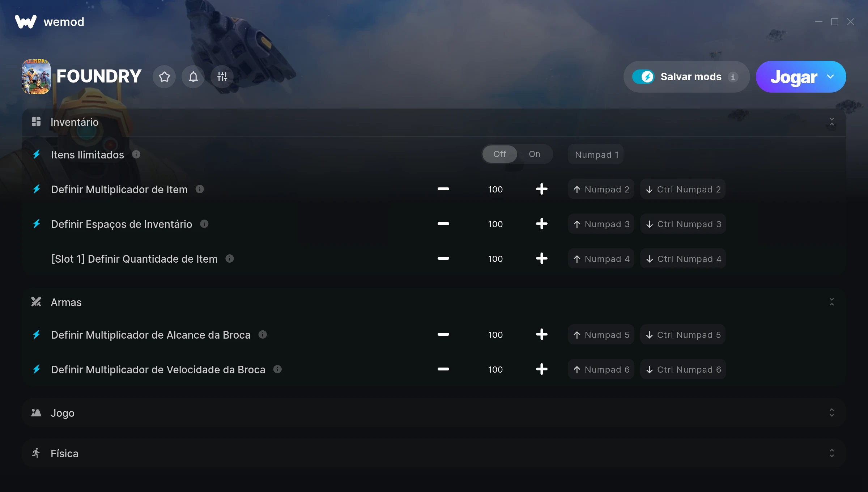Expand the Física category
The height and width of the screenshot is (492, 868).
(832, 453)
